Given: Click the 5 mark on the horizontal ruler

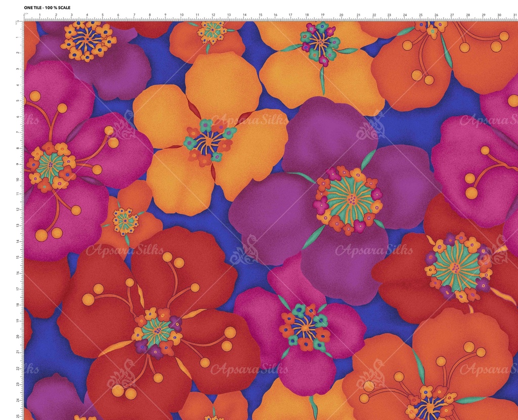Looking at the screenshot, I should [103, 15].
